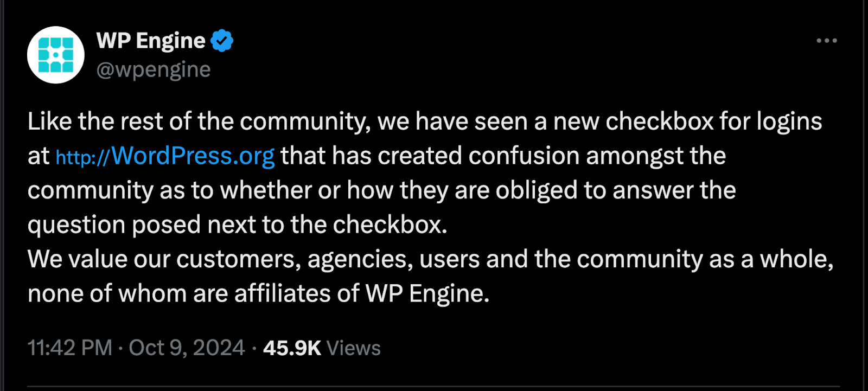This screenshot has height=391, width=868.
Task: Click the WP Engine display name
Action: (x=151, y=41)
